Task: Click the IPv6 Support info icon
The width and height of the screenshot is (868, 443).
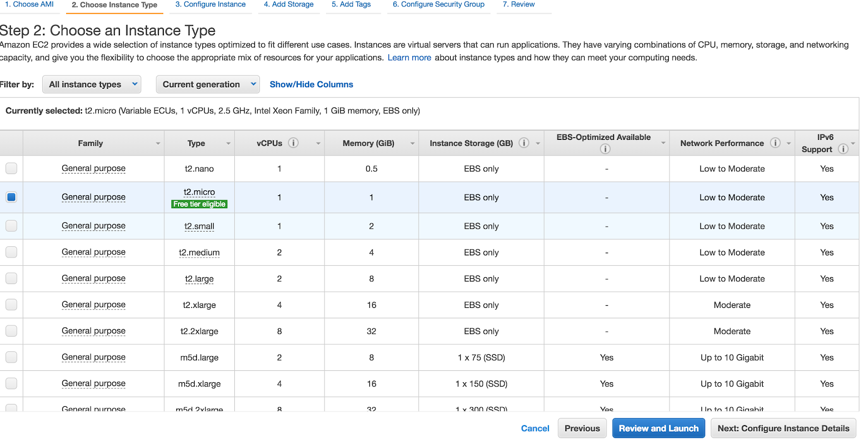Action: point(843,149)
